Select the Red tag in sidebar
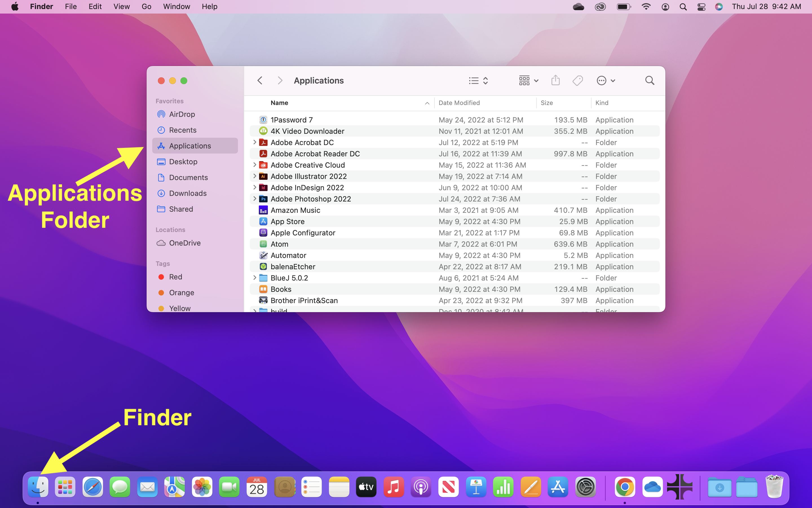812x508 pixels. click(x=195, y=277)
